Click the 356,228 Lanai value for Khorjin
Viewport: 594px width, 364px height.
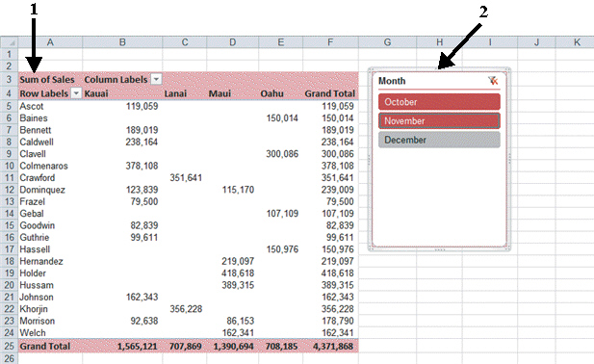point(186,309)
